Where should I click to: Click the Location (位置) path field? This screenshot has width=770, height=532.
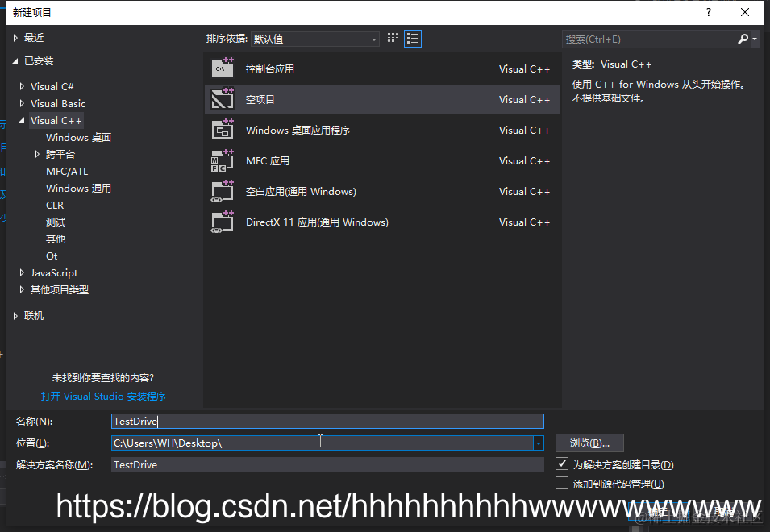click(323, 443)
